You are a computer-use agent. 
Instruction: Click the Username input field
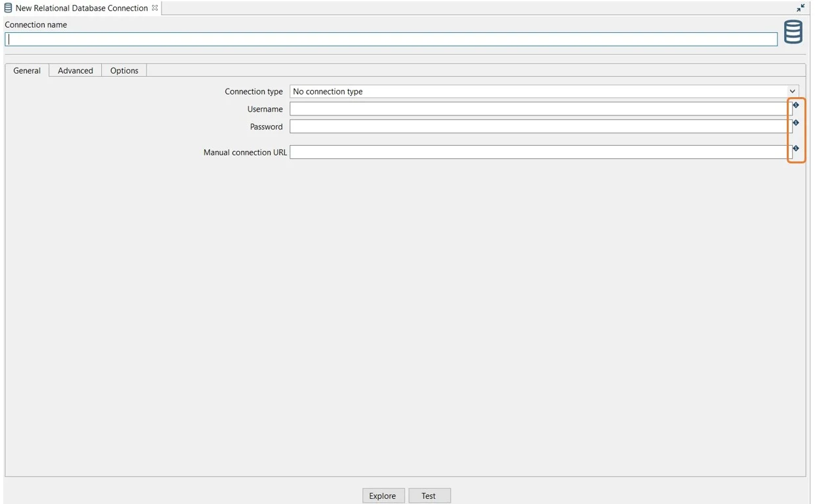[539, 108]
